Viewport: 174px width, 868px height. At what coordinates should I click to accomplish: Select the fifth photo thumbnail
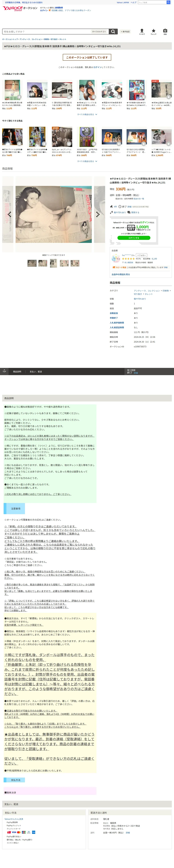tap(75, 263)
